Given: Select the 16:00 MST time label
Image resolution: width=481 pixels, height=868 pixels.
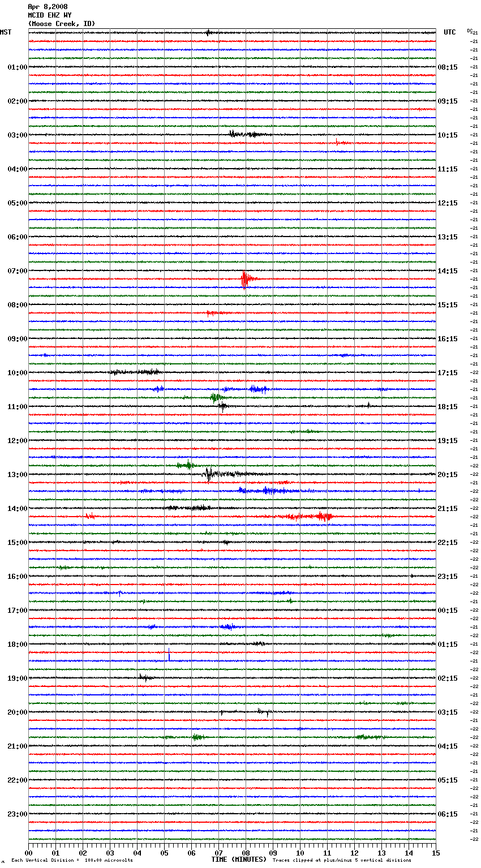Looking at the screenshot, I should tap(18, 577).
